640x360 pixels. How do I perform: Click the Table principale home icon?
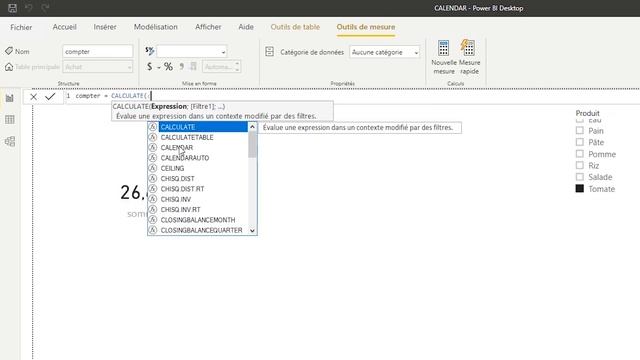pos(9,67)
